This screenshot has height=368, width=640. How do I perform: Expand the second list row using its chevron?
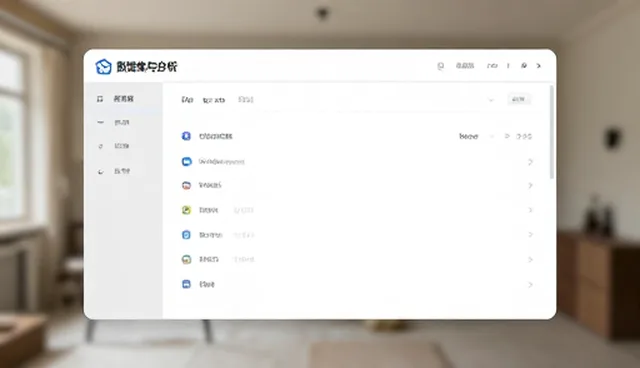(x=530, y=162)
